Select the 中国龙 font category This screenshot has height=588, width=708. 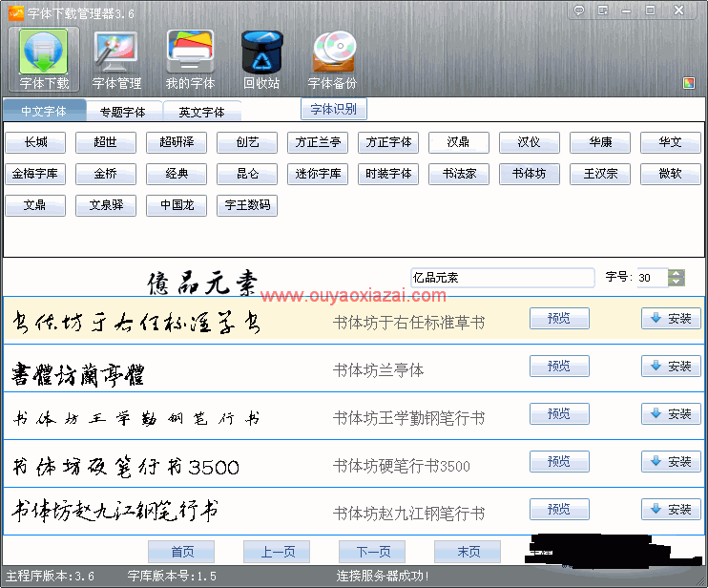pyautogui.click(x=177, y=205)
